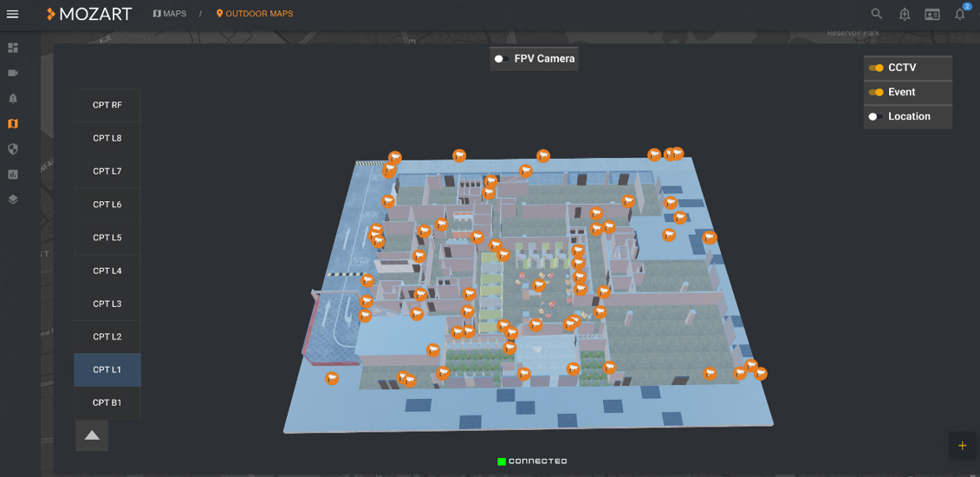980x477 pixels.
Task: Open notifications bell with badge 2
Action: 960,14
